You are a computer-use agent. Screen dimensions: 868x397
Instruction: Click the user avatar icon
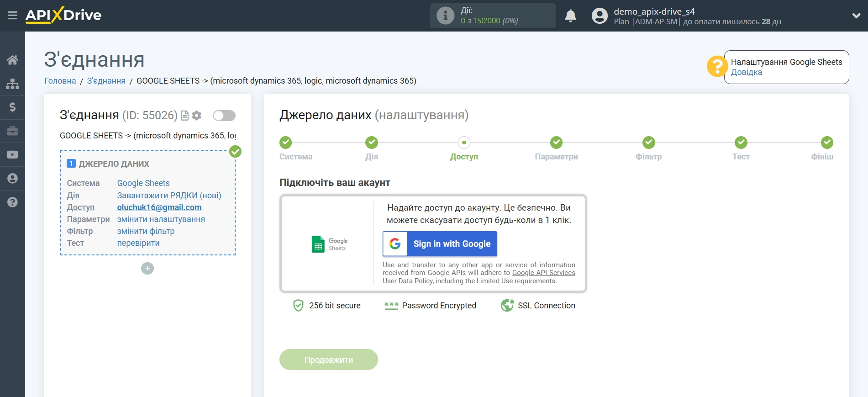pos(600,16)
